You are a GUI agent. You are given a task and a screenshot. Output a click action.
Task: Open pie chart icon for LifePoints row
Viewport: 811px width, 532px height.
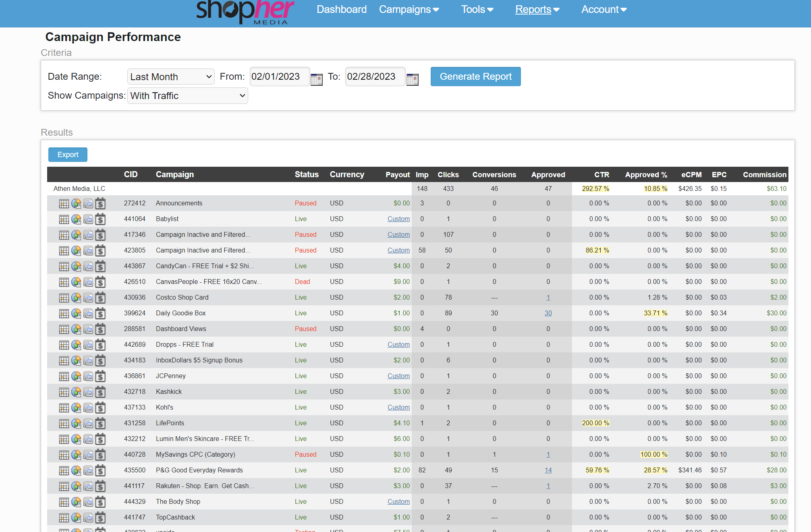76,423
